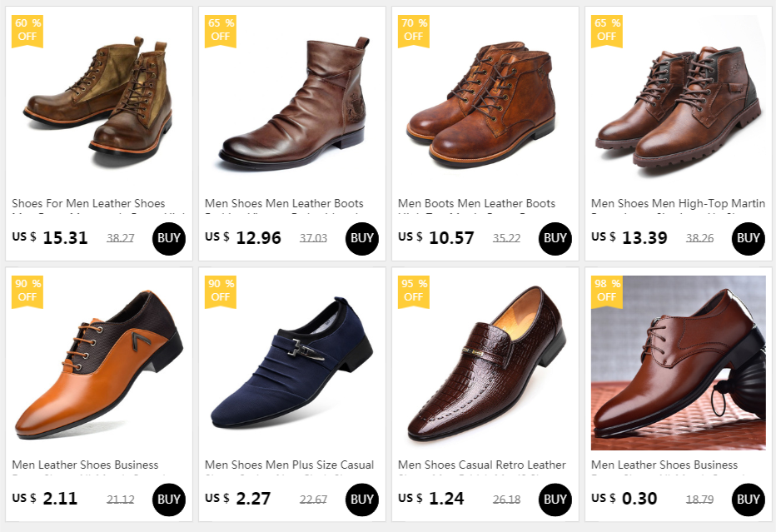Click the 98% OFF discount badge
The image size is (776, 532).
[607, 291]
